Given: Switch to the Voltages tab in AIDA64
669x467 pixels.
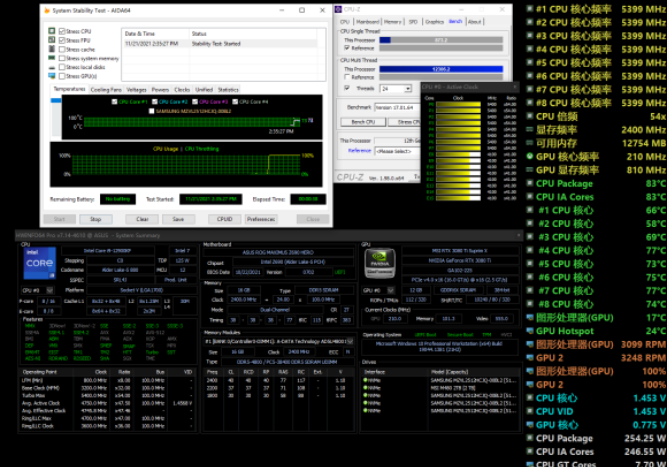Looking at the screenshot, I should [137, 90].
